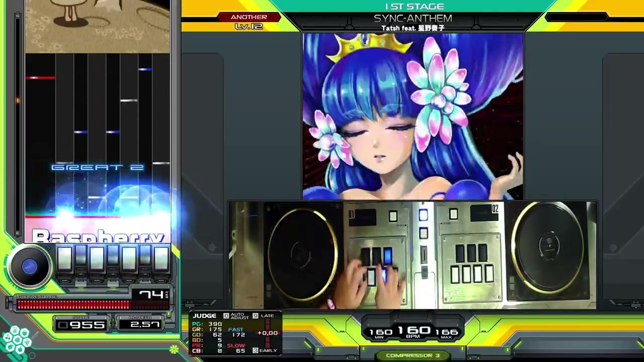Click the COMPRESSOR 3 label
644x362 pixels.
tap(413, 355)
